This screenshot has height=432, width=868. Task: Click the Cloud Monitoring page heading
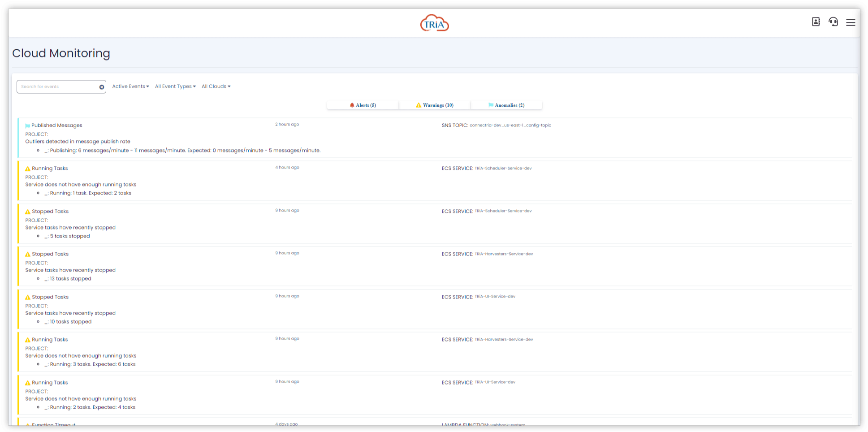(x=61, y=53)
